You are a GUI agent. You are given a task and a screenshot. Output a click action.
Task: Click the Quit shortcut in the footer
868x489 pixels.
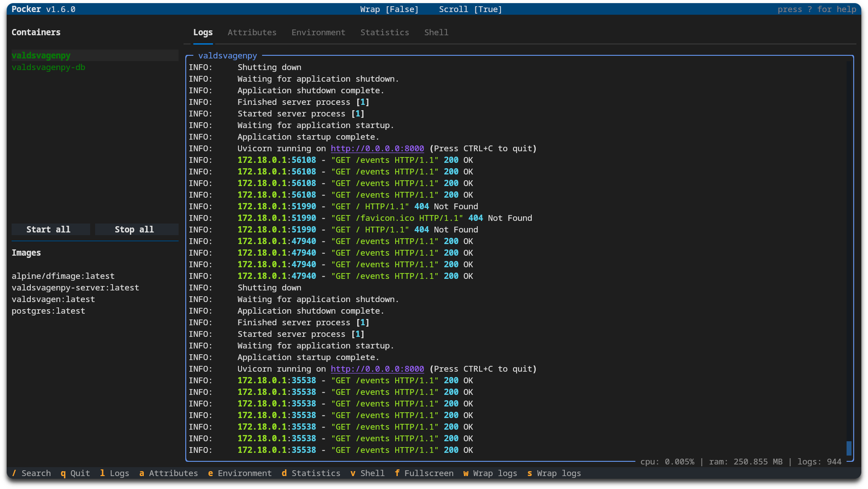tap(75, 473)
